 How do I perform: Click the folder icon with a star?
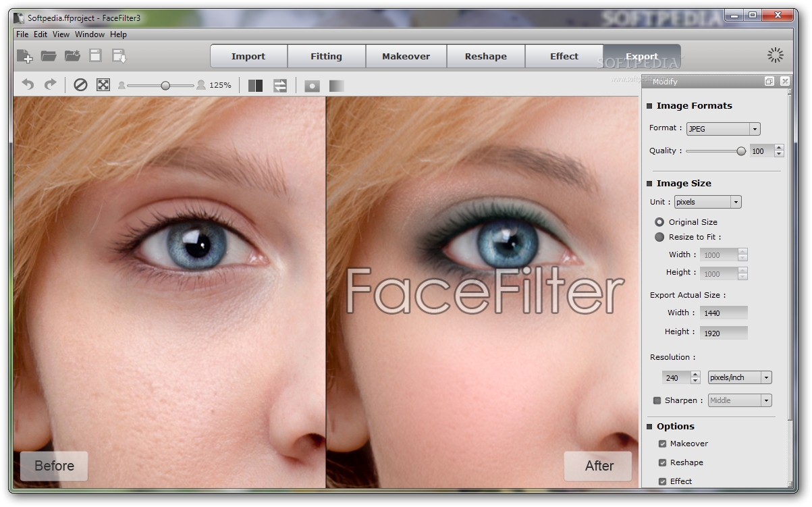[x=72, y=56]
